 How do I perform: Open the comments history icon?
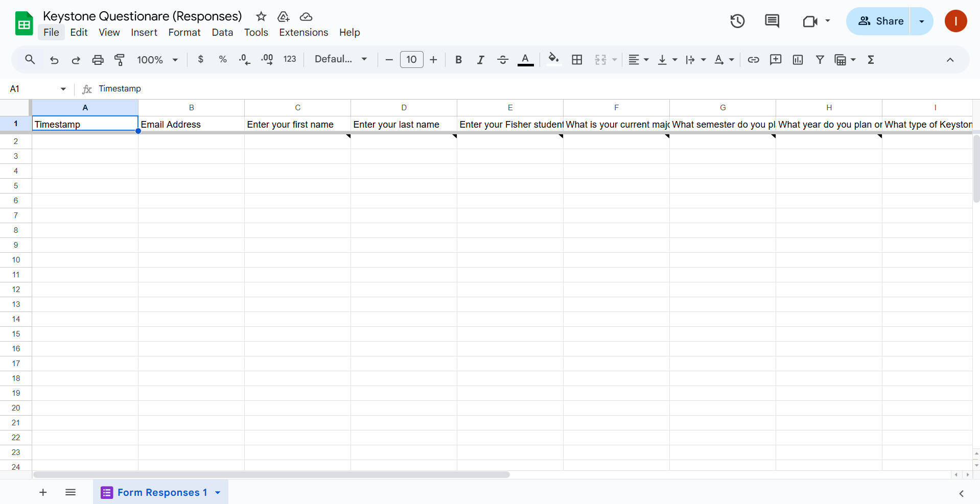[772, 21]
